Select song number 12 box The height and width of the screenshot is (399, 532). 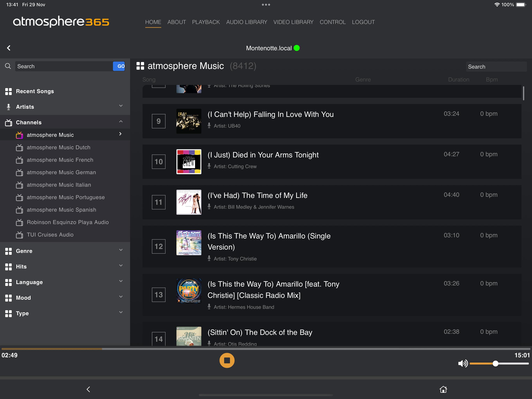tap(159, 246)
